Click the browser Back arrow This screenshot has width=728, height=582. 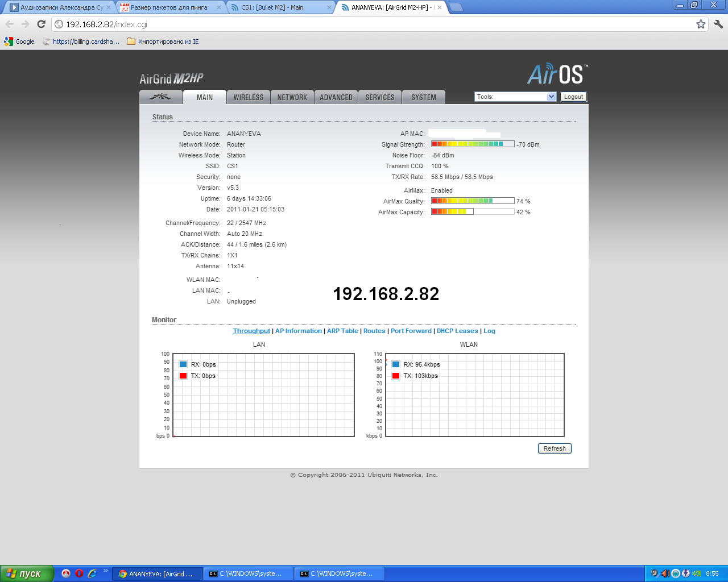tap(9, 24)
